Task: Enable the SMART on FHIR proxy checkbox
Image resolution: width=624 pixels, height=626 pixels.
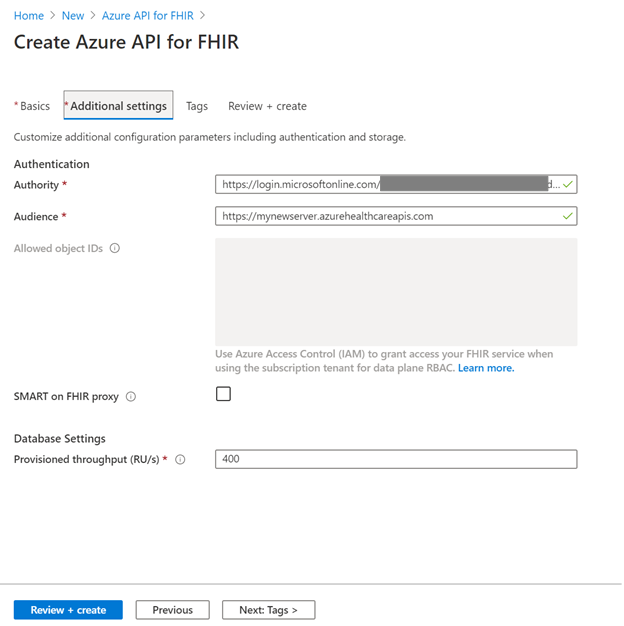Action: [223, 394]
